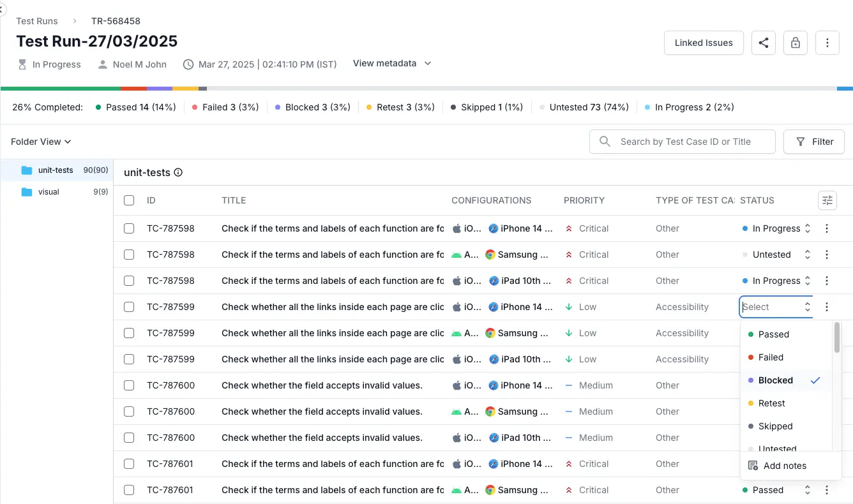Click the share icon next to Linked Issues
Viewport: 853px width, 504px height.
coord(763,43)
